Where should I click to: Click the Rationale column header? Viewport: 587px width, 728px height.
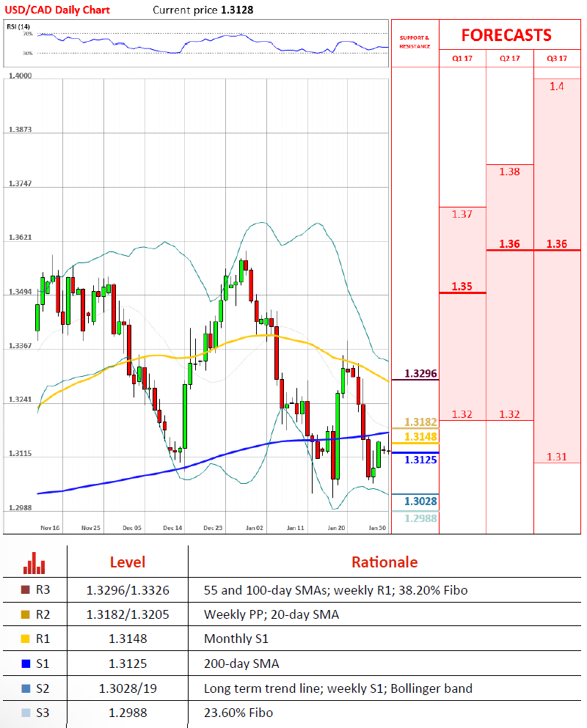tap(384, 562)
